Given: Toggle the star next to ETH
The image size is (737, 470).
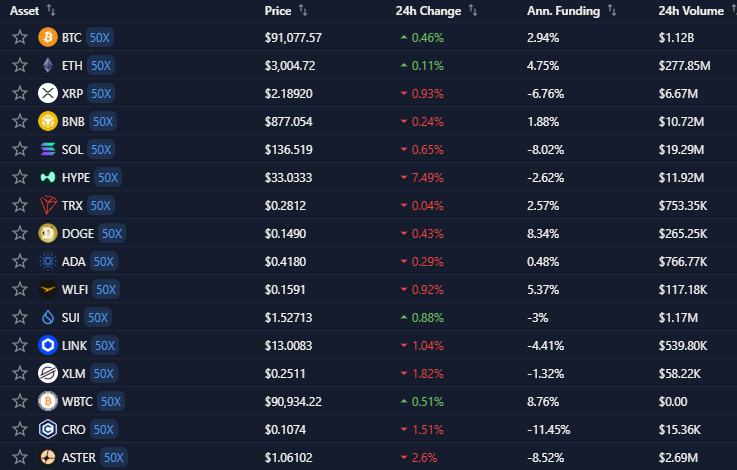Looking at the screenshot, I should (x=19, y=65).
